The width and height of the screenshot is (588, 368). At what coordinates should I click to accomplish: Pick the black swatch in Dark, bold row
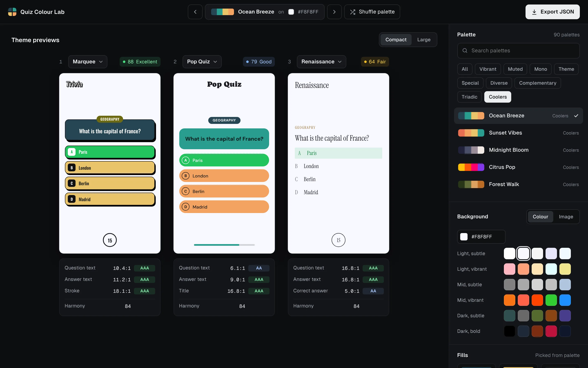tap(510, 331)
